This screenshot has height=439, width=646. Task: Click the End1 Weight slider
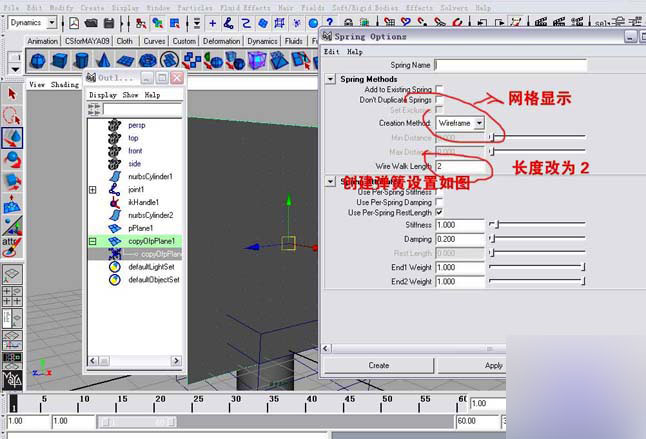pos(537,267)
